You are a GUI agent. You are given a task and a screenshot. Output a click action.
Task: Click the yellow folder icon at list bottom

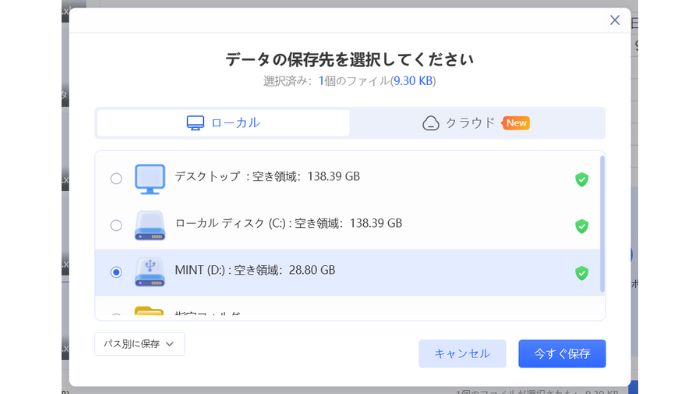pos(149,311)
